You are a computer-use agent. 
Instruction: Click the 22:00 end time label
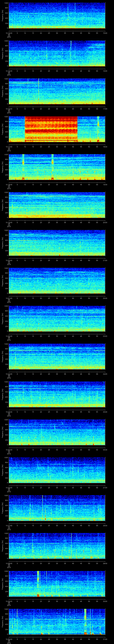105,298
